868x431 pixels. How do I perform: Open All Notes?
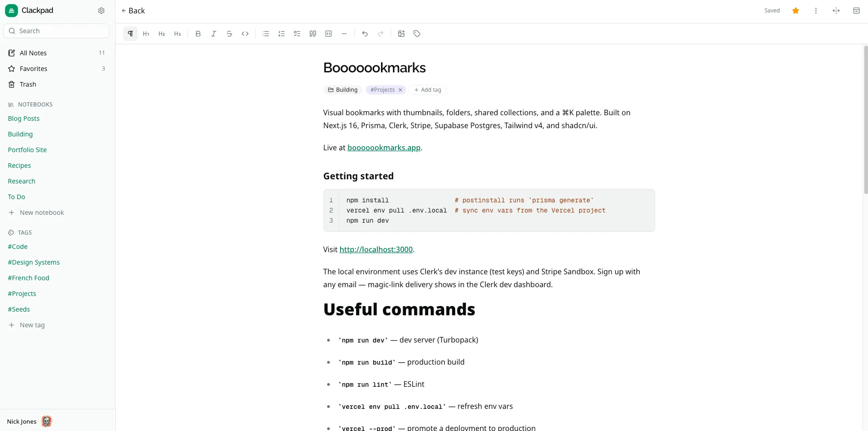tap(57, 53)
